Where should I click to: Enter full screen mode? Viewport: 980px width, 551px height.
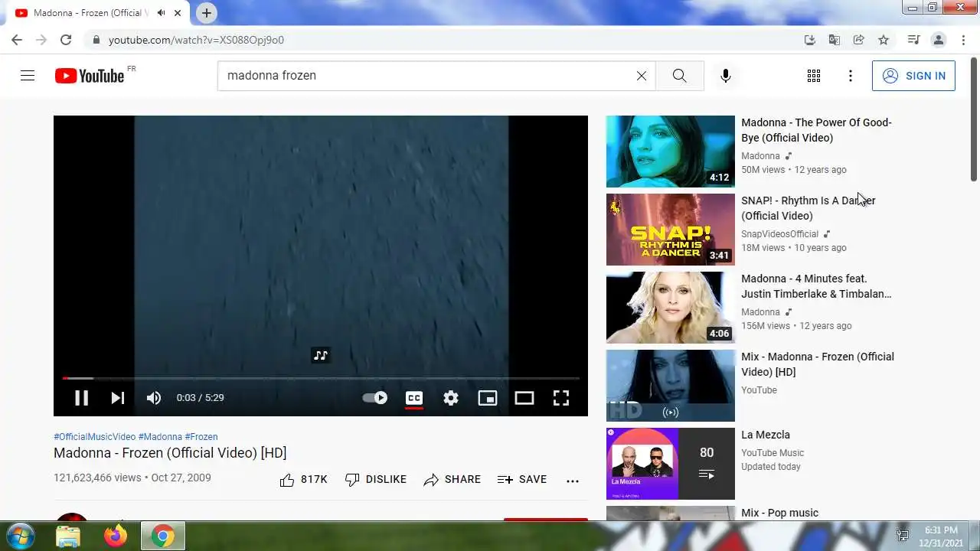coord(561,398)
